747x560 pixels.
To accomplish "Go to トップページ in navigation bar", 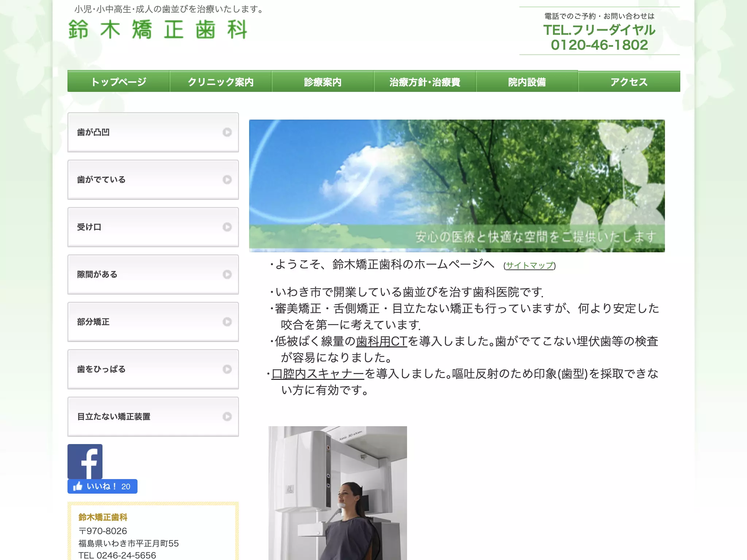I will (119, 81).
